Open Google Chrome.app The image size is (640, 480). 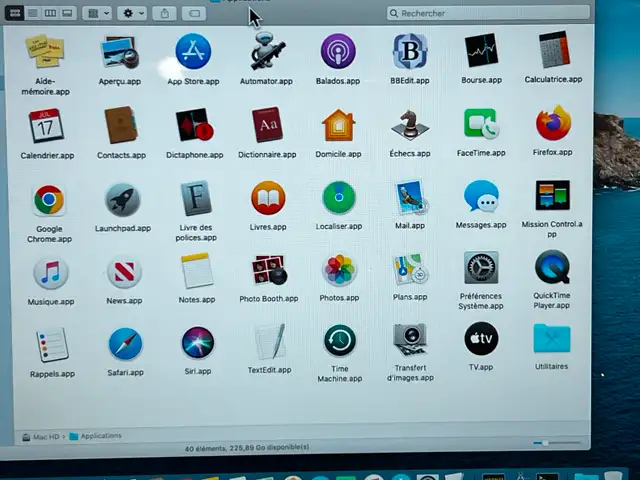pos(49,200)
